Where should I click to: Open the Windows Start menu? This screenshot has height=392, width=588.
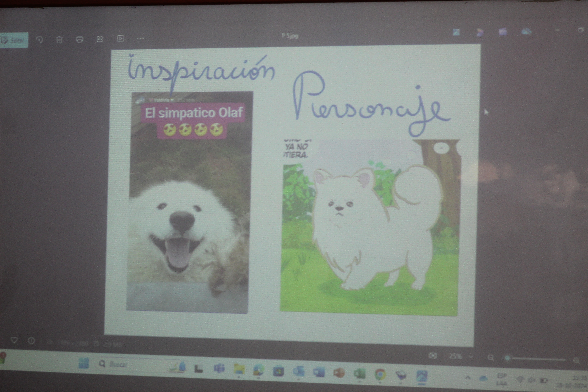click(83, 363)
